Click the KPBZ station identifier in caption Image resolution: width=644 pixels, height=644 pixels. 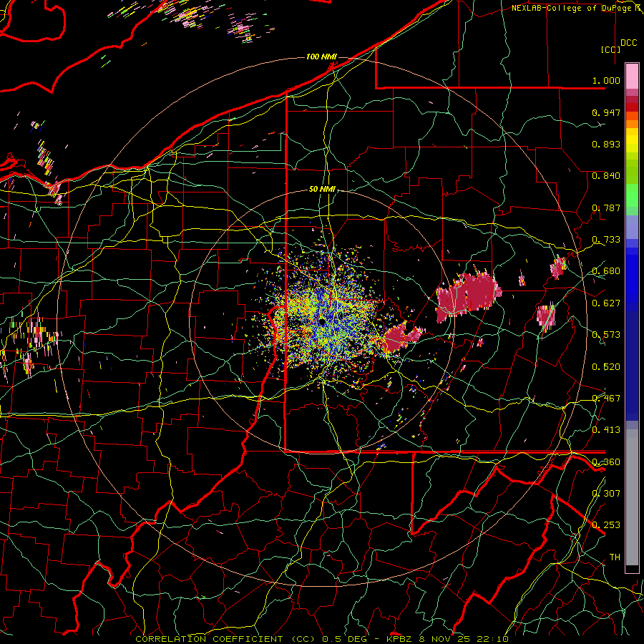400,639
